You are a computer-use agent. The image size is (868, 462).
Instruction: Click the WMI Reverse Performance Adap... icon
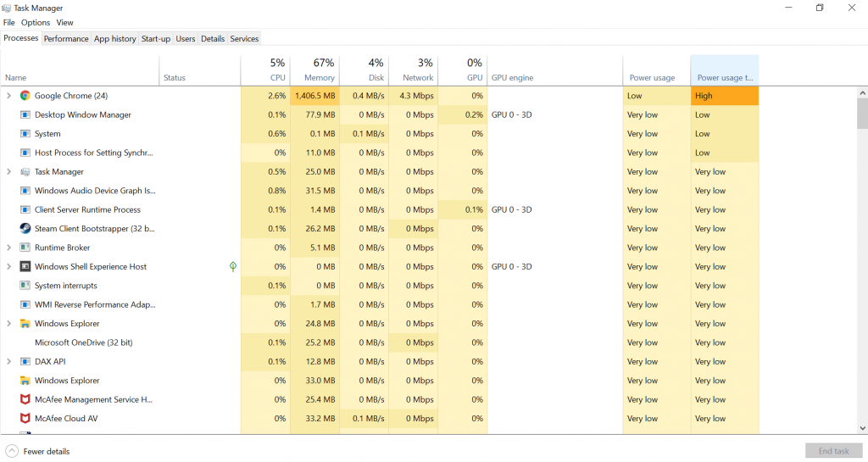coord(25,304)
